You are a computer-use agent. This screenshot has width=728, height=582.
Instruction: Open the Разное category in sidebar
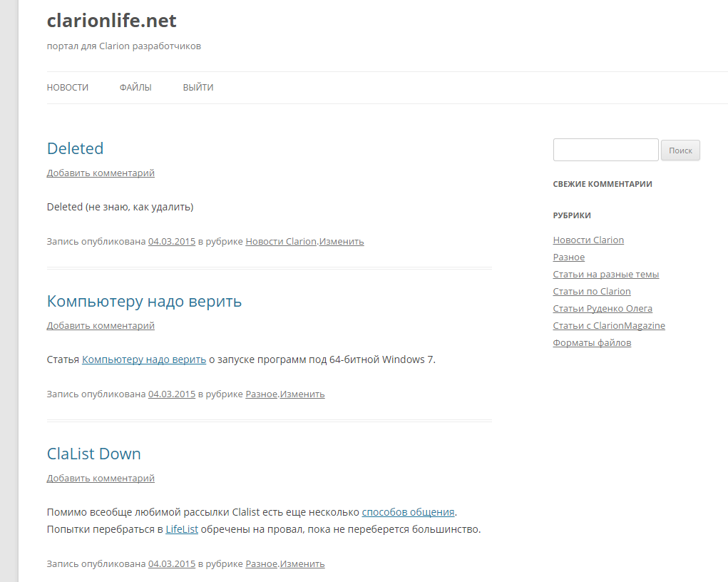pyautogui.click(x=568, y=257)
